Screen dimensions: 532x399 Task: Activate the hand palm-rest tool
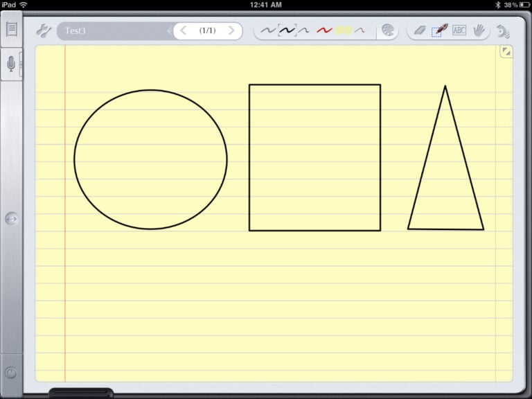click(479, 30)
